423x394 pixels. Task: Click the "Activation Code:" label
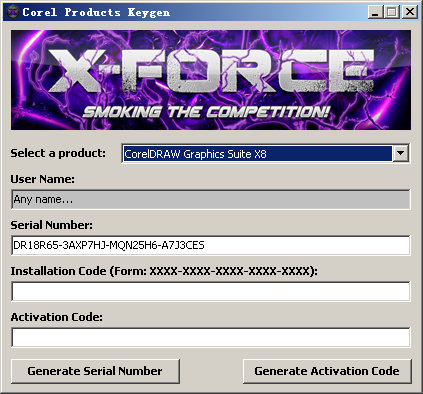point(57,317)
